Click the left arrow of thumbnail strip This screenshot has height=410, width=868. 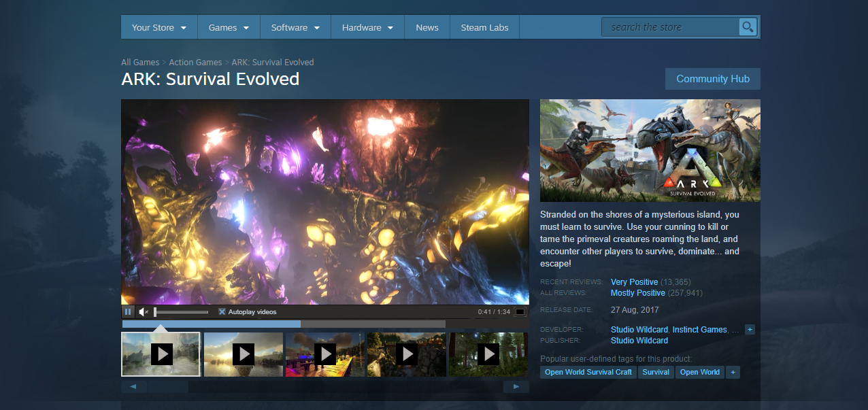134,387
